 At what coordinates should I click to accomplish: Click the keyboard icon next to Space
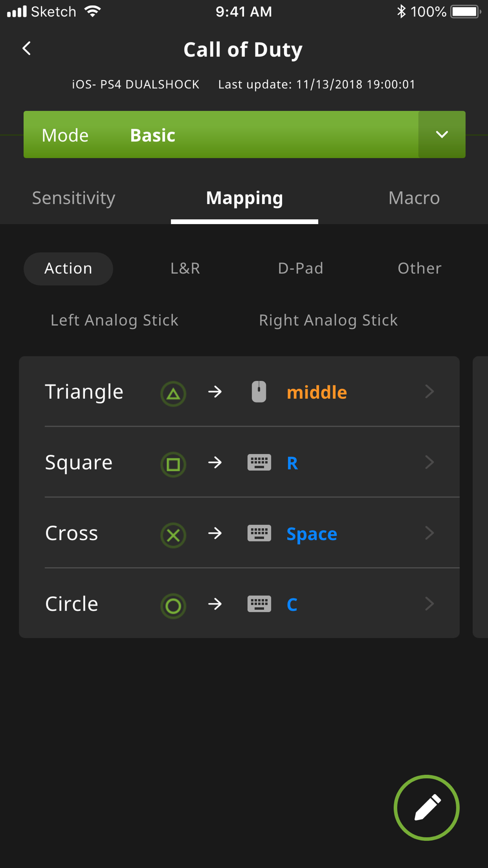click(x=259, y=533)
